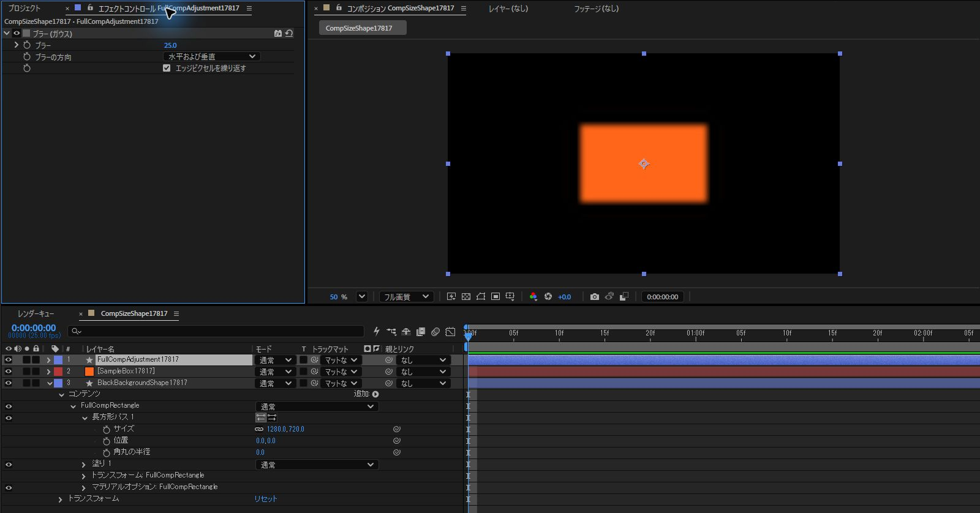Viewport: 980px width, 513px height.
Task: Open the フル画質 resolution dropdown
Action: pyautogui.click(x=407, y=296)
